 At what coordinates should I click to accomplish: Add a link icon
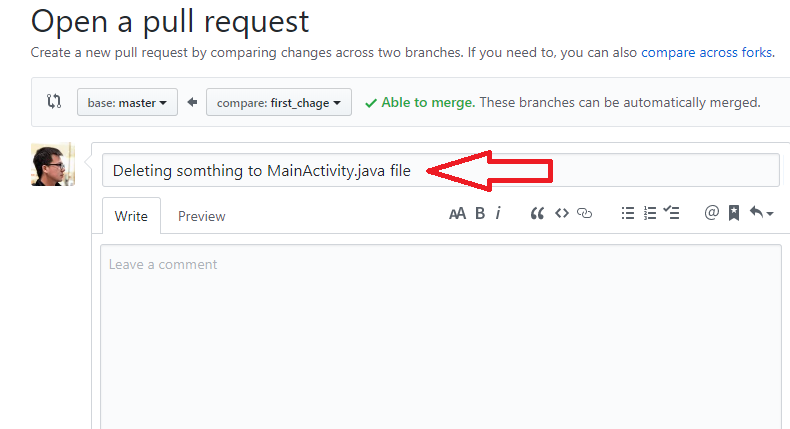[x=584, y=213]
